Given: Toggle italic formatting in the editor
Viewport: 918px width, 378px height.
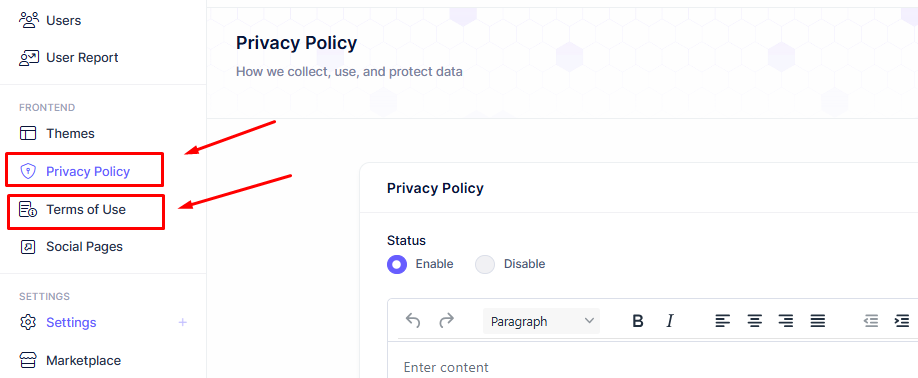Looking at the screenshot, I should point(670,321).
